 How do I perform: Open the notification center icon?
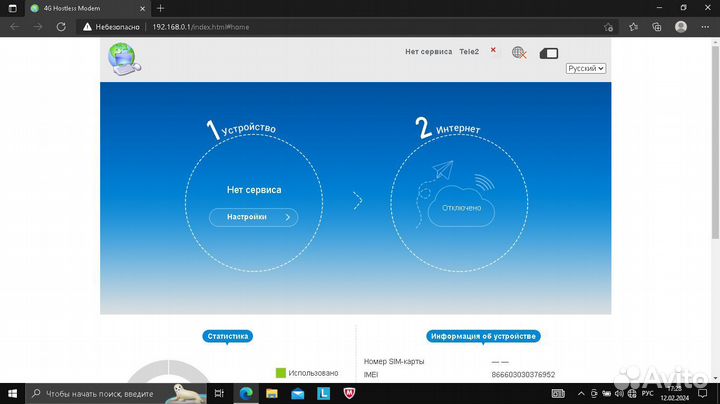click(x=703, y=393)
